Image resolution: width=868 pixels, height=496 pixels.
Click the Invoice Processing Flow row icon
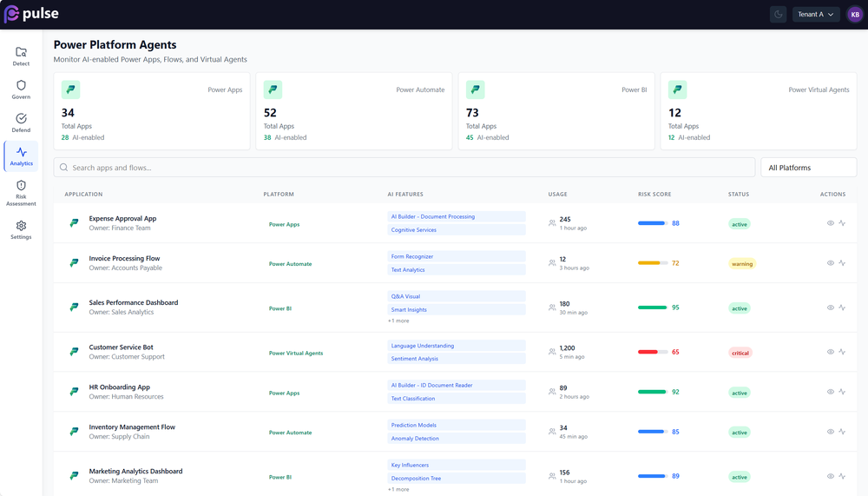pos(74,262)
